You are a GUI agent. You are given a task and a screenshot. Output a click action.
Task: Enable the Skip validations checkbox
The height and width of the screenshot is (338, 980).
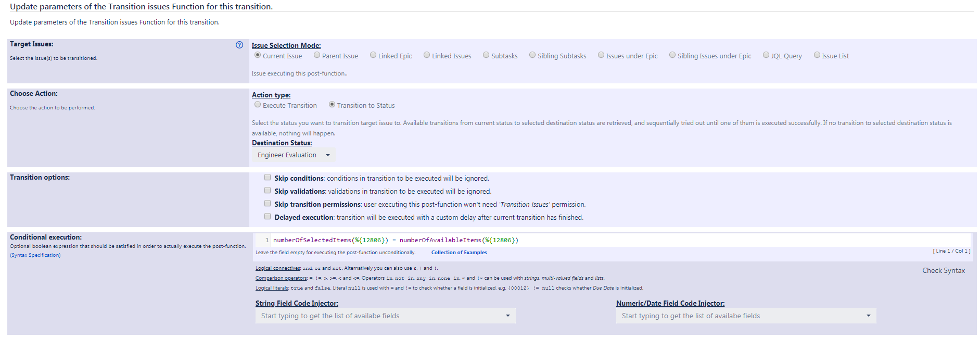(x=268, y=191)
